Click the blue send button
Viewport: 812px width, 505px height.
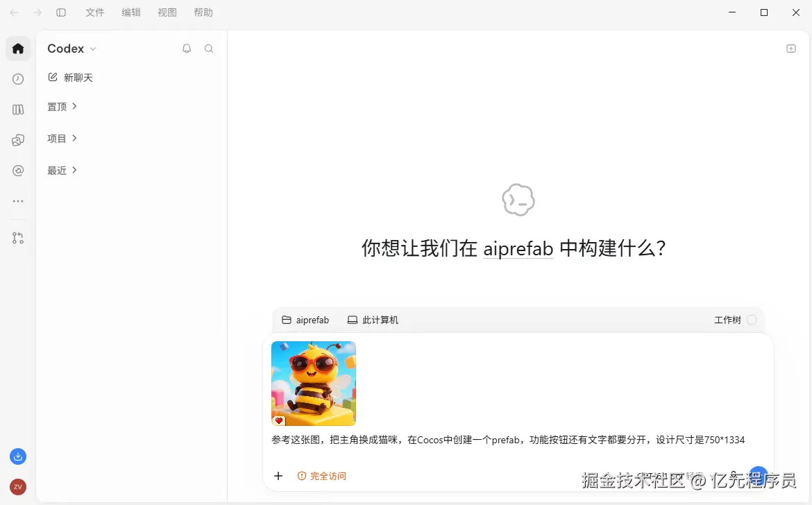(758, 475)
